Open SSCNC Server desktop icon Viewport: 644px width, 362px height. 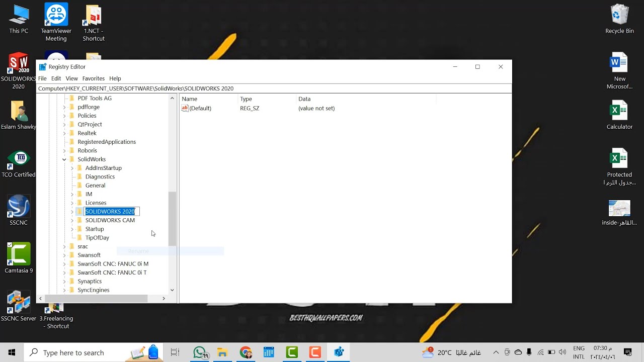pos(19,306)
